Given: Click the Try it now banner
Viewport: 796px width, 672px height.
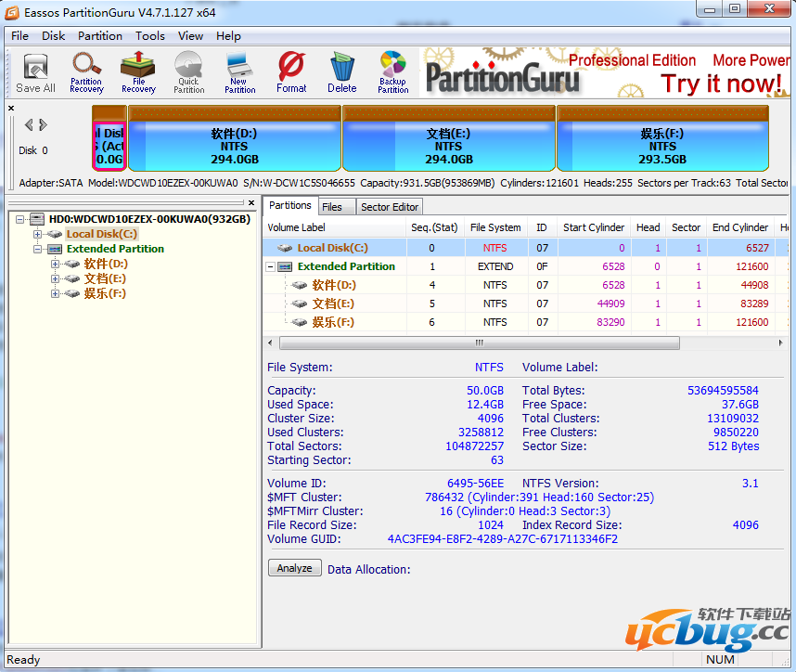Looking at the screenshot, I should pyautogui.click(x=721, y=84).
